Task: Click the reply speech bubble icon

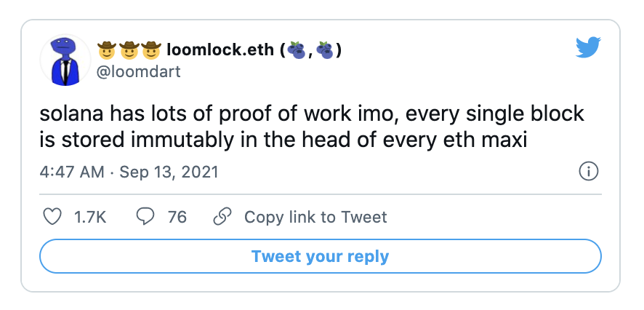Action: (145, 217)
